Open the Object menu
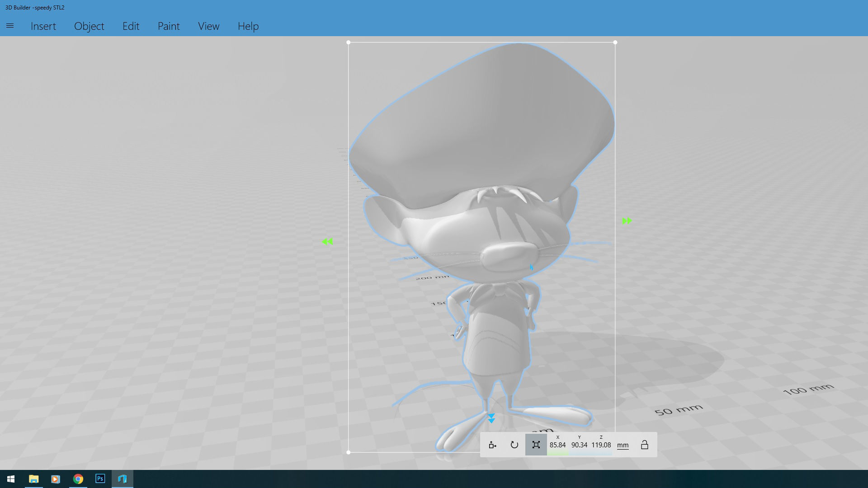The image size is (868, 488). pyautogui.click(x=89, y=26)
